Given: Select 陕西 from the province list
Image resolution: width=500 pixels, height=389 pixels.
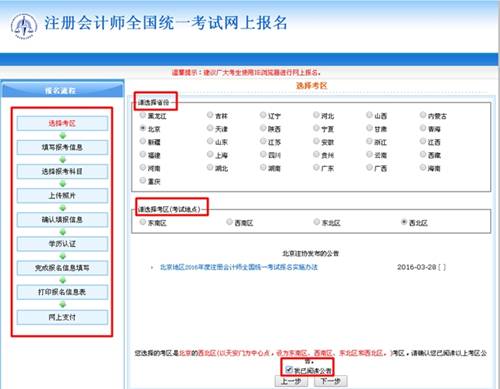Looking at the screenshot, I should 263,128.
